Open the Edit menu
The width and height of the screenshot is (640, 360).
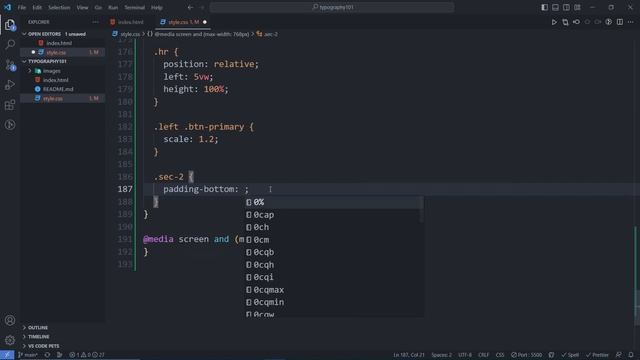[x=37, y=7]
